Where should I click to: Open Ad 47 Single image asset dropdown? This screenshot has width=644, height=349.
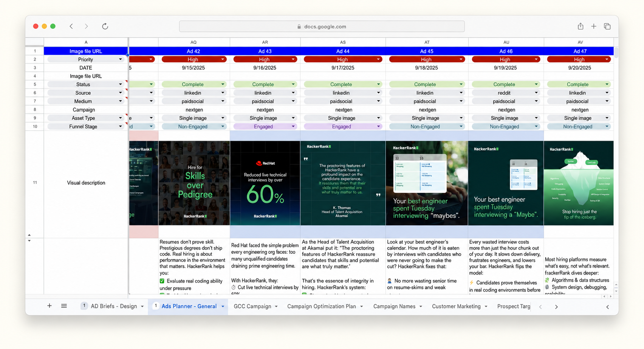607,118
